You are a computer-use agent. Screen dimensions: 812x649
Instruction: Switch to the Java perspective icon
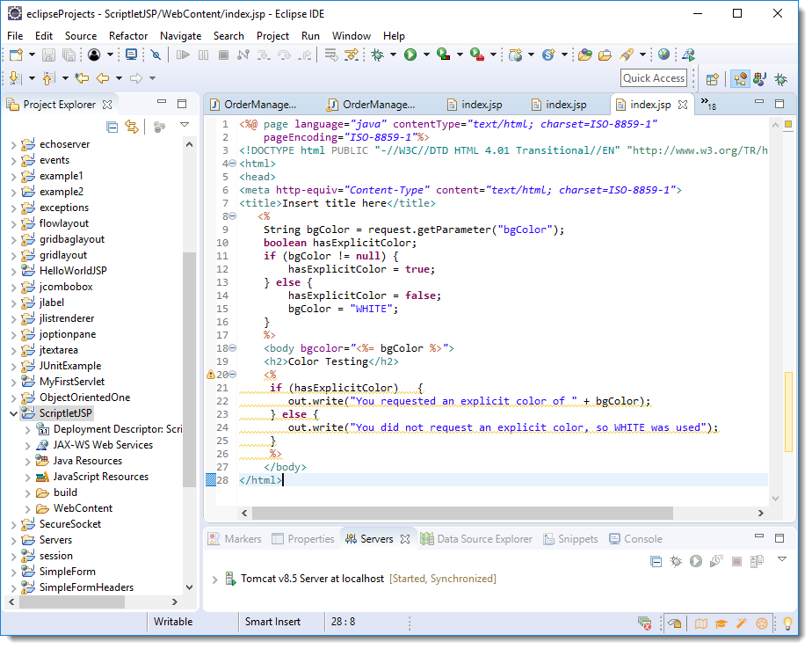(x=760, y=79)
